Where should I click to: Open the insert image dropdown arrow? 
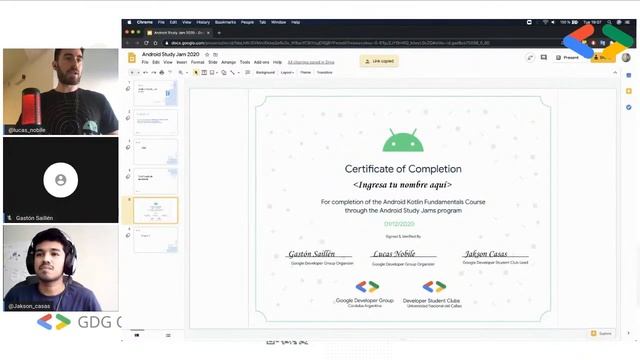[x=217, y=72]
